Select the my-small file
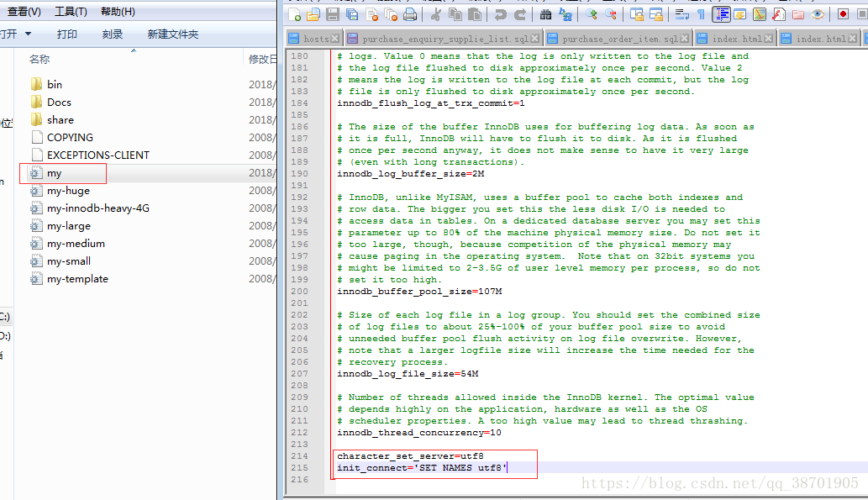 coord(69,261)
